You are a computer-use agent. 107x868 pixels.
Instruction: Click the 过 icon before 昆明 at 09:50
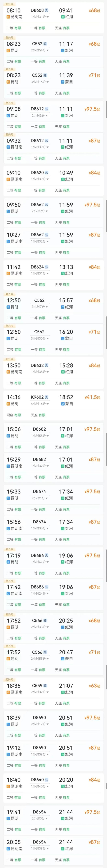click(x=8, y=211)
